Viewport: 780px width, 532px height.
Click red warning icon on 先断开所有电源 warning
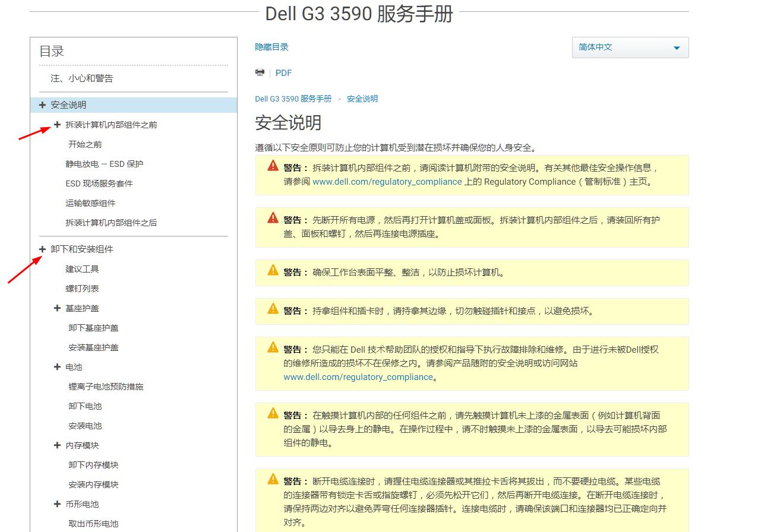point(271,217)
